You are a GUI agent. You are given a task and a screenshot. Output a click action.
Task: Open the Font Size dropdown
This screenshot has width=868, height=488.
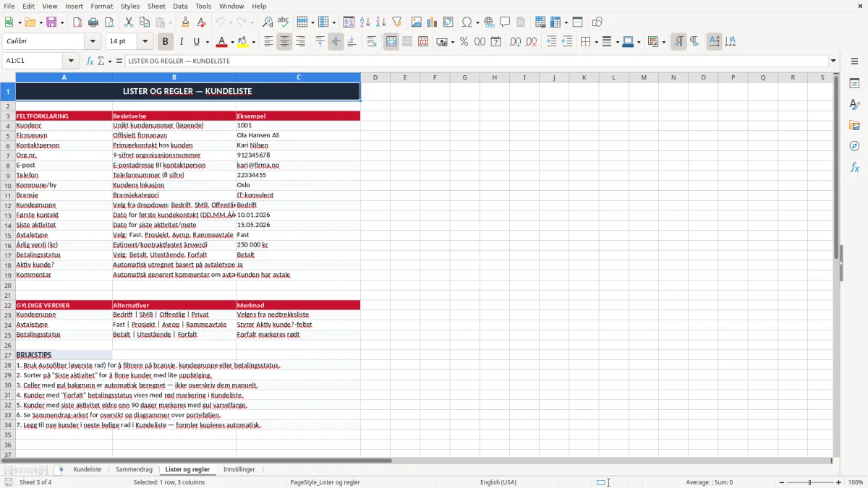(x=145, y=42)
